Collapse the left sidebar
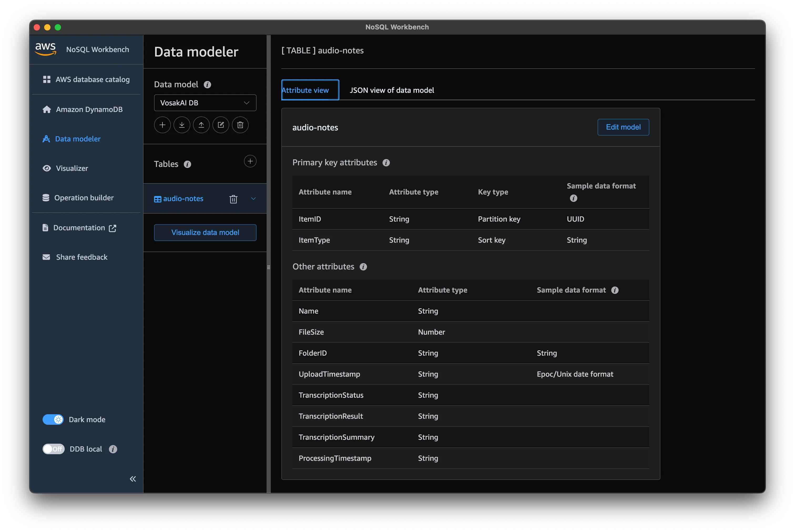795x532 pixels. pos(133,479)
